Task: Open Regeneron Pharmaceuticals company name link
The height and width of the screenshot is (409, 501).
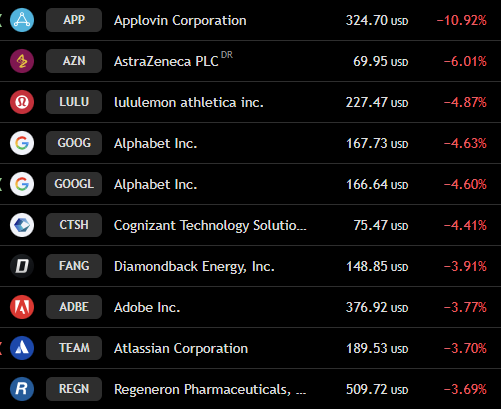Action: coord(210,390)
